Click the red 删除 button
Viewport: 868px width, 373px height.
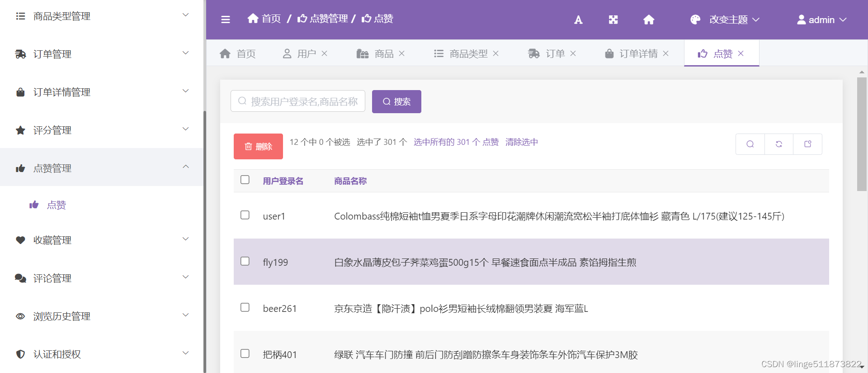(x=258, y=146)
